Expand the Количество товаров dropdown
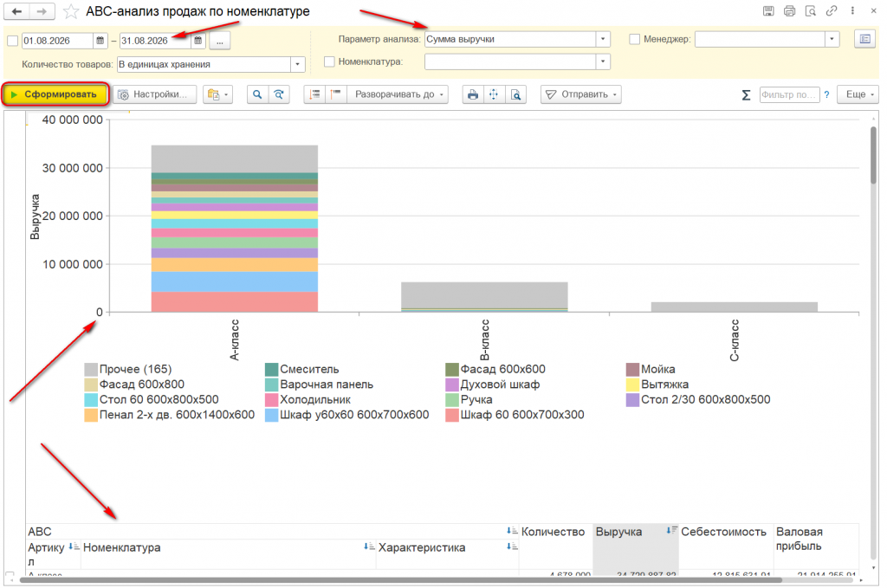This screenshot has height=588, width=887. point(298,64)
